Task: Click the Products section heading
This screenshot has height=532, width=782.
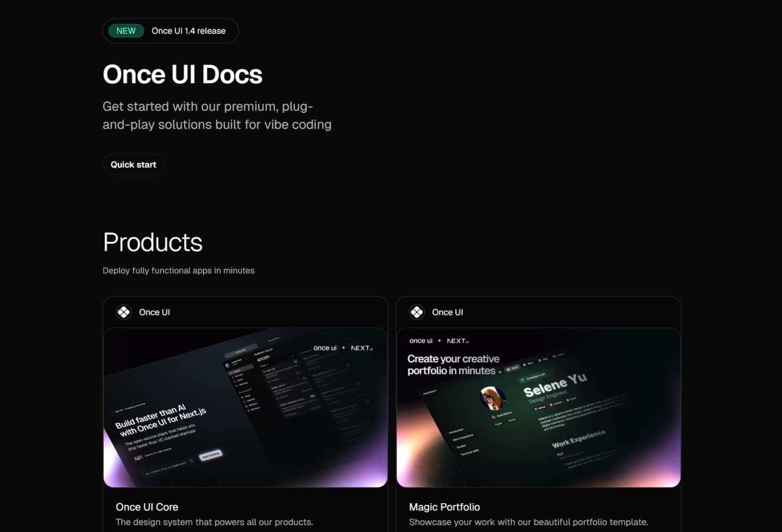Action: [x=153, y=242]
